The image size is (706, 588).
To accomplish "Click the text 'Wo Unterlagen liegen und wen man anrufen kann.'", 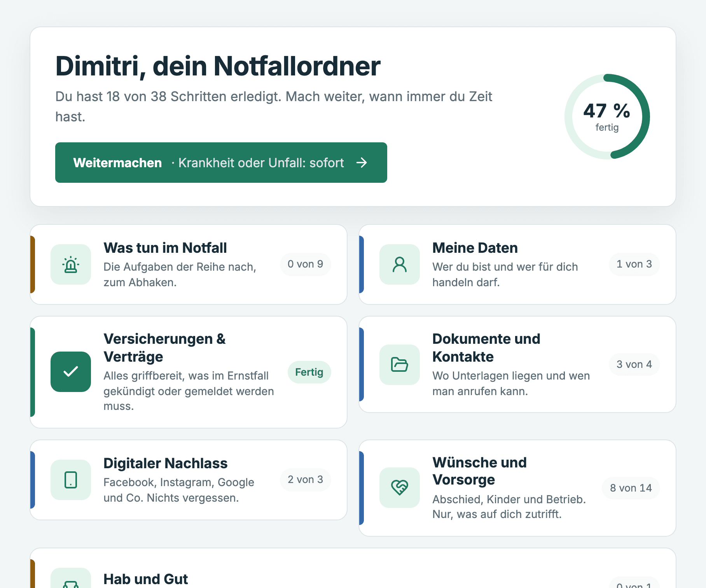I will click(511, 383).
